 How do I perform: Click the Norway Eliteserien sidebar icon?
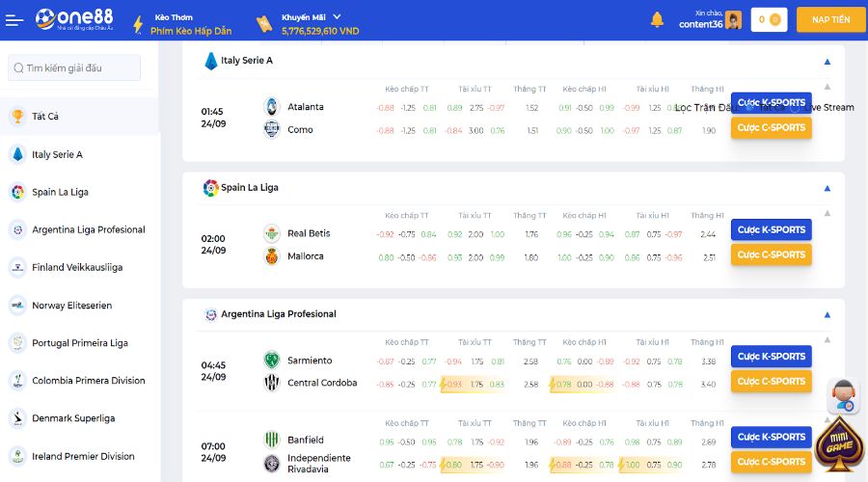[17, 305]
